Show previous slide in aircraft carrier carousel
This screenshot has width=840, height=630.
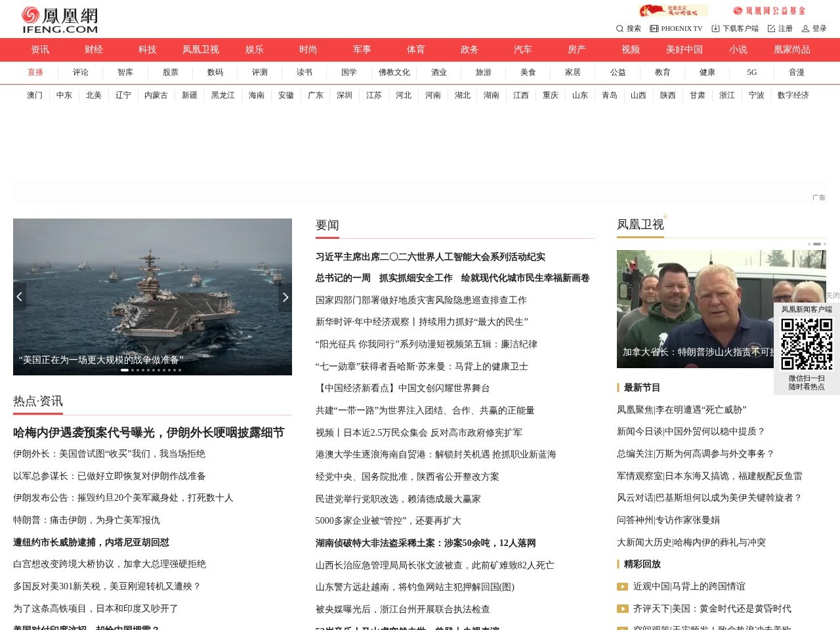pos(20,297)
